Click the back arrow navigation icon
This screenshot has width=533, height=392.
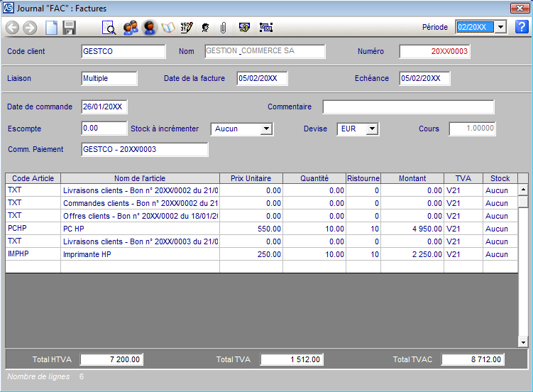click(x=12, y=28)
